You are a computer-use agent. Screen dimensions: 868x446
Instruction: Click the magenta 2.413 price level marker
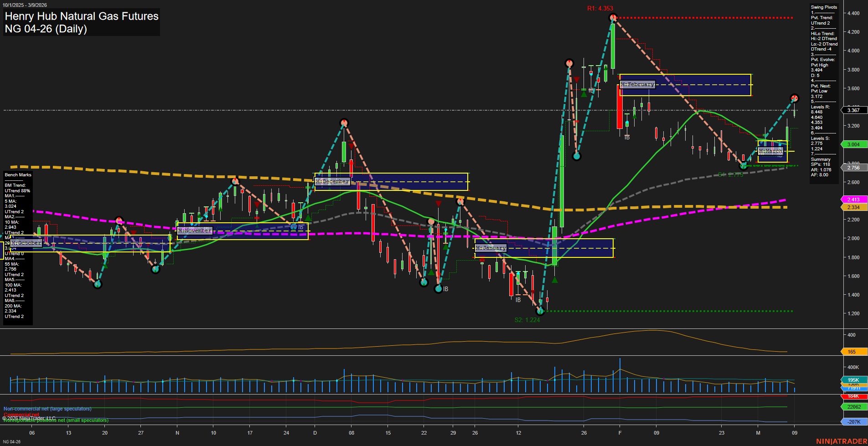(854, 200)
